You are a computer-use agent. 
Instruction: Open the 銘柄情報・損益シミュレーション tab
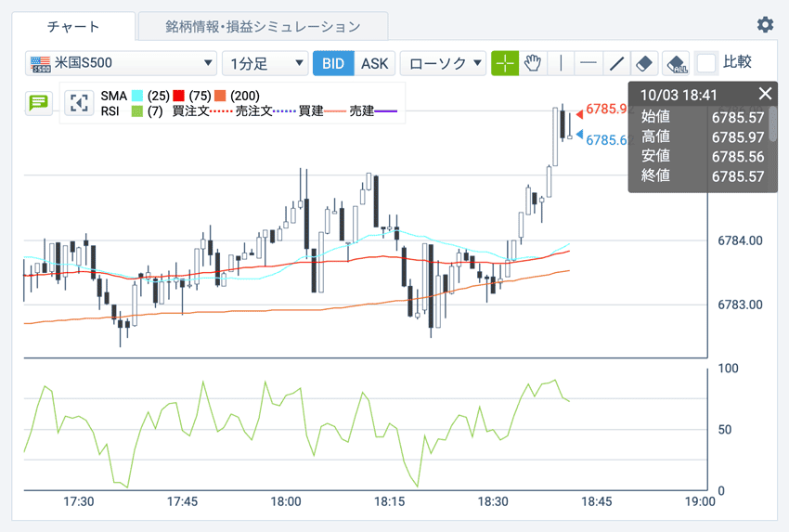263,26
